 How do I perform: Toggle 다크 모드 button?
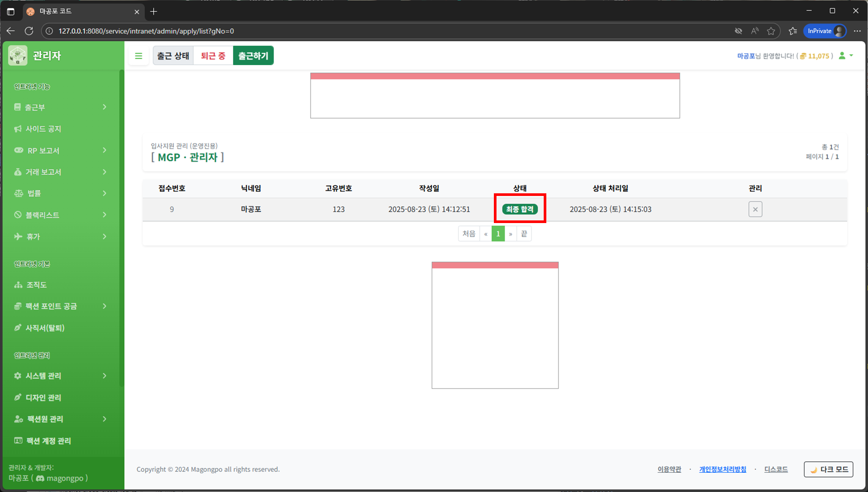[x=828, y=469]
